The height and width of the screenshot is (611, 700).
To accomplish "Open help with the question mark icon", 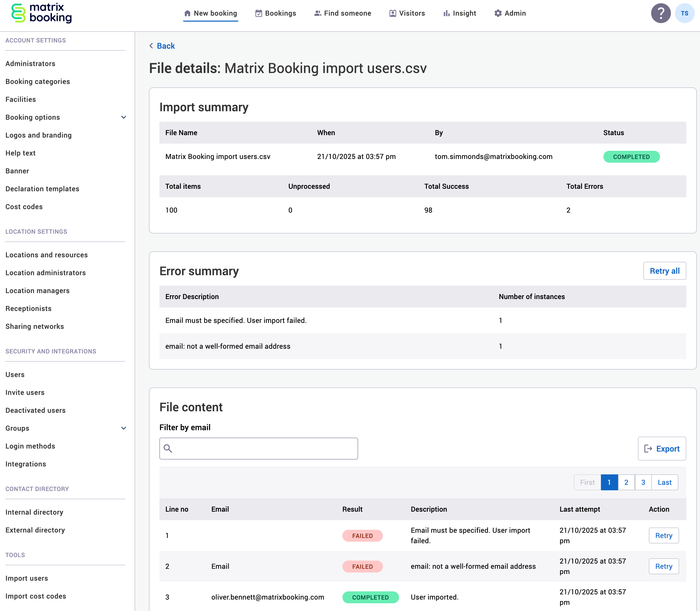I will 661,13.
